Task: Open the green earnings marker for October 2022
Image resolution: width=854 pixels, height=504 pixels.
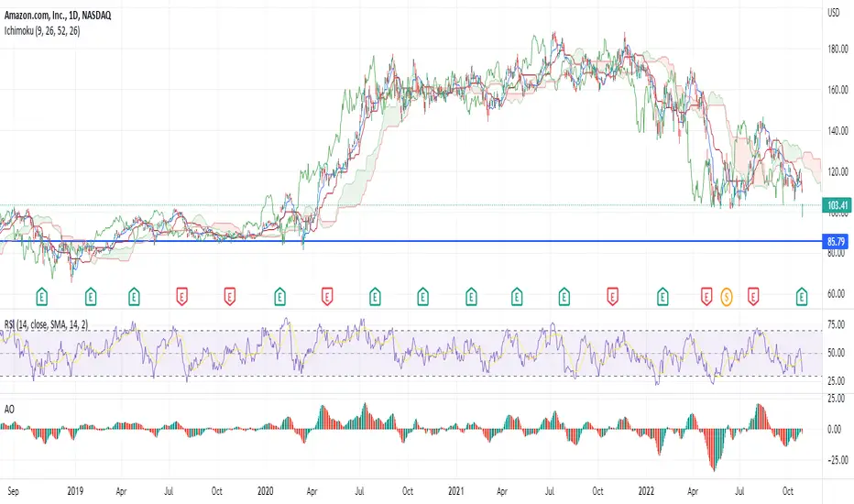Action: coord(802,297)
